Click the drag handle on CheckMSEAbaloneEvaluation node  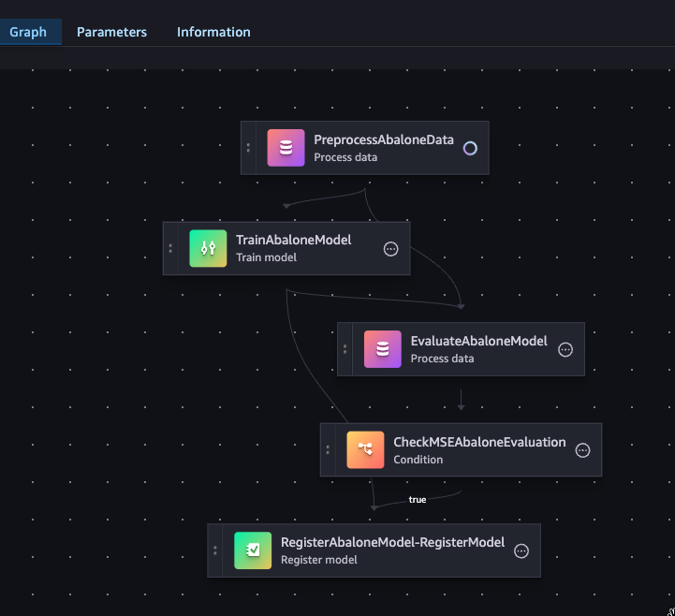pos(328,450)
